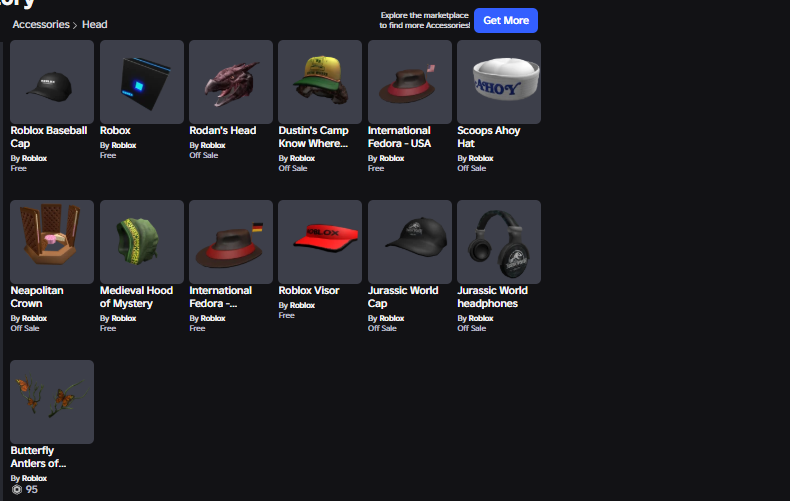Open the Butterfly Antlers item thumbnail
Image resolution: width=790 pixels, height=501 pixels.
(x=52, y=402)
